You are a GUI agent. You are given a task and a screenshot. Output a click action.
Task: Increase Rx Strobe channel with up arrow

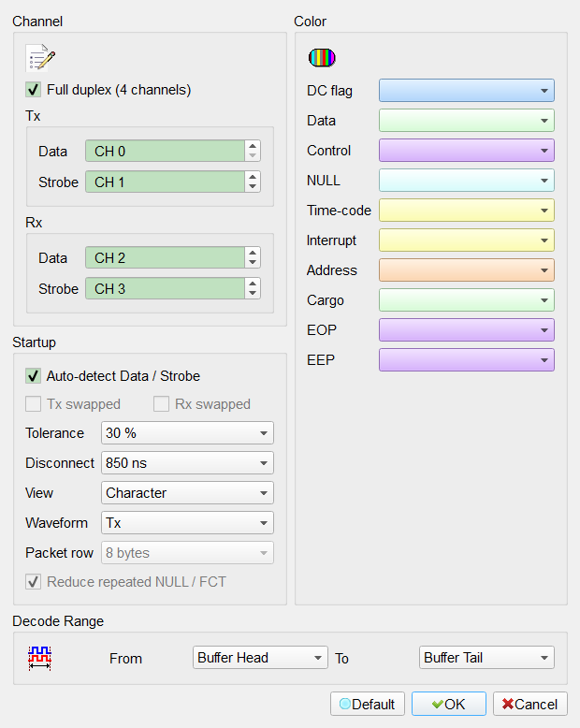253,284
